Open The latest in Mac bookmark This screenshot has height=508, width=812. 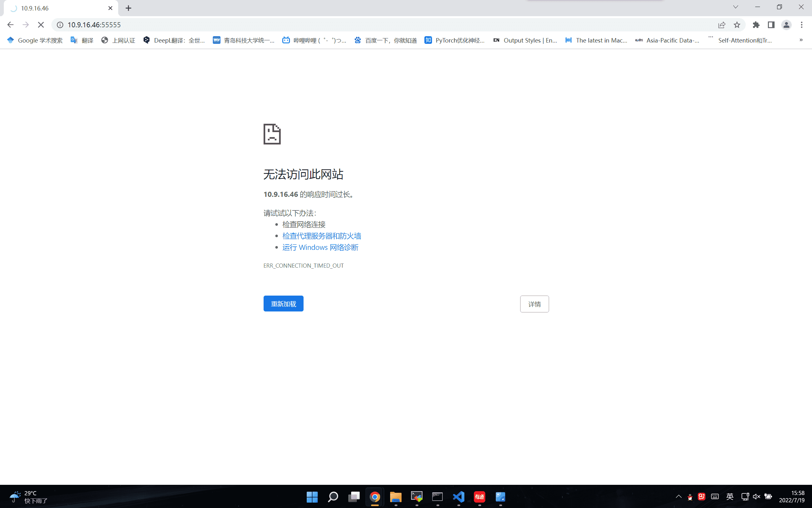[x=596, y=40]
